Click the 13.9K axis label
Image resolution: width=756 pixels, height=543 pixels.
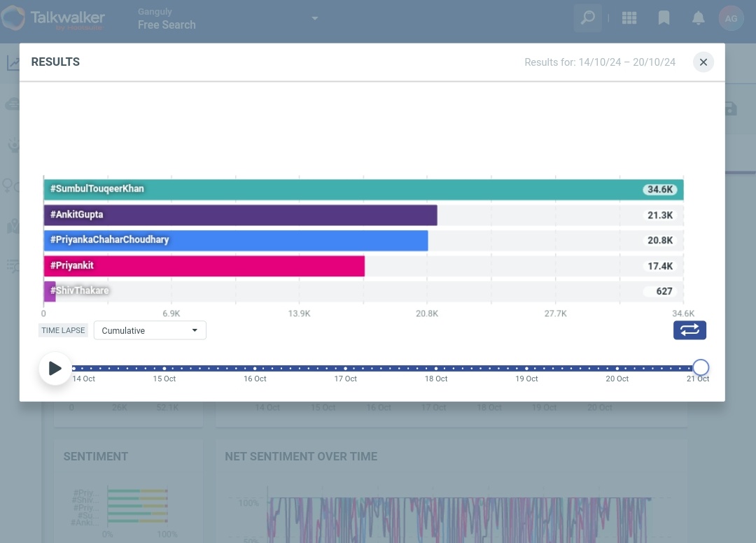(299, 313)
